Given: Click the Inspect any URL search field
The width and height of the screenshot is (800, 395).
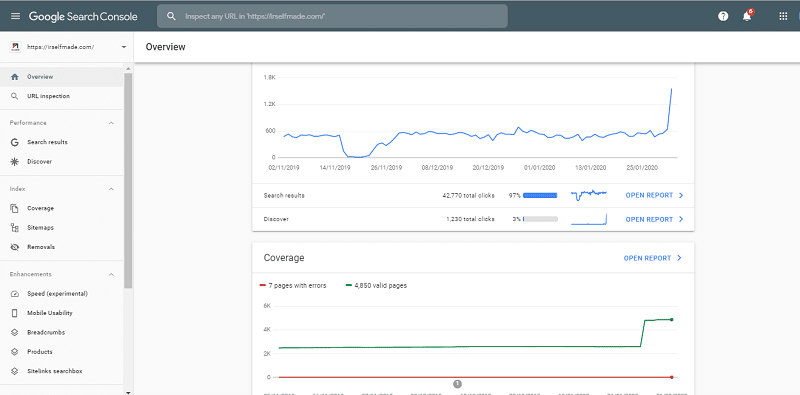Looking at the screenshot, I should pyautogui.click(x=332, y=16).
